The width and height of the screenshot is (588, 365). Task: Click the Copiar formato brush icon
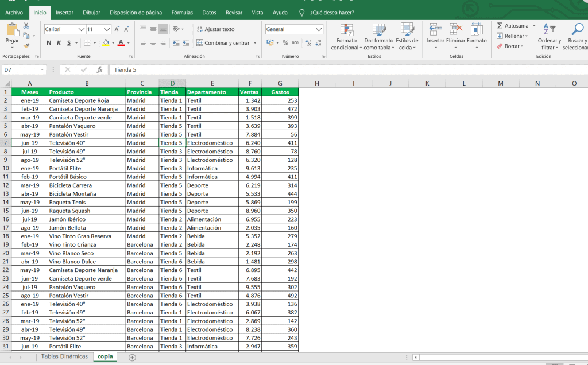pos(26,46)
